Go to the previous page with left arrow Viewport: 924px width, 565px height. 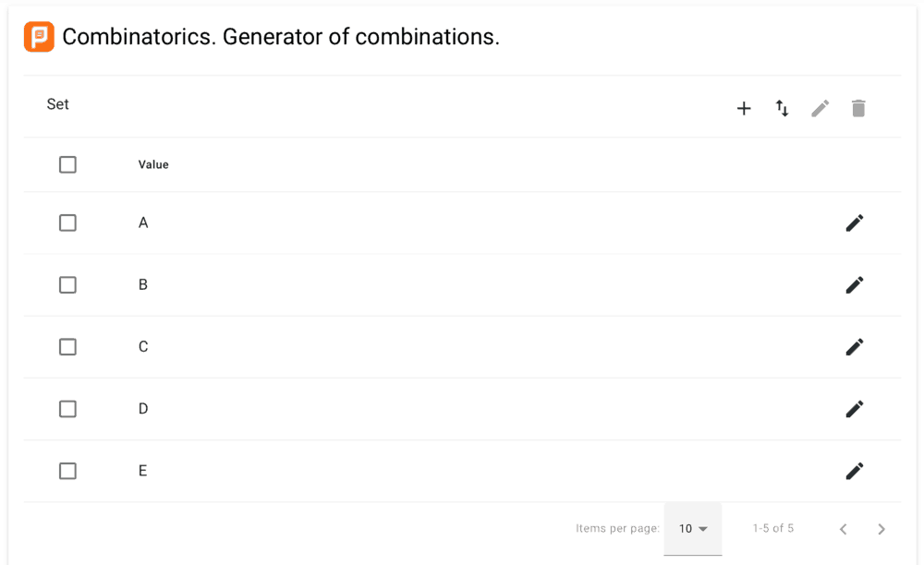(x=842, y=528)
